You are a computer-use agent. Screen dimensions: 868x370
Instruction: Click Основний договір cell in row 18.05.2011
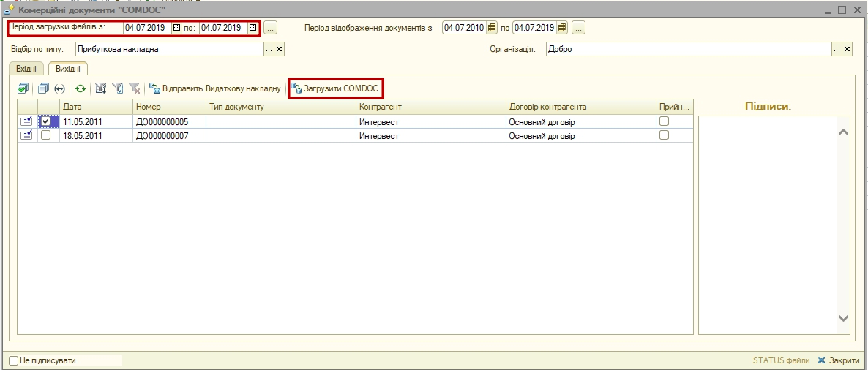(580, 135)
